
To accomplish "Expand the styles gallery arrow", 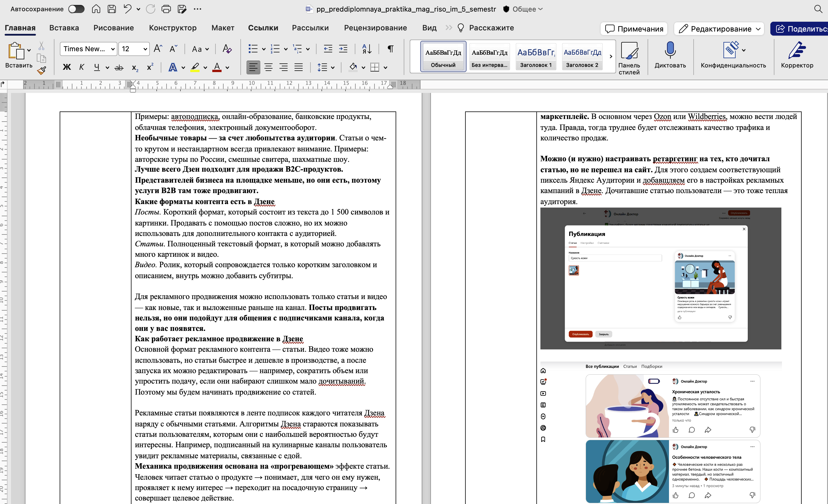I will click(611, 56).
